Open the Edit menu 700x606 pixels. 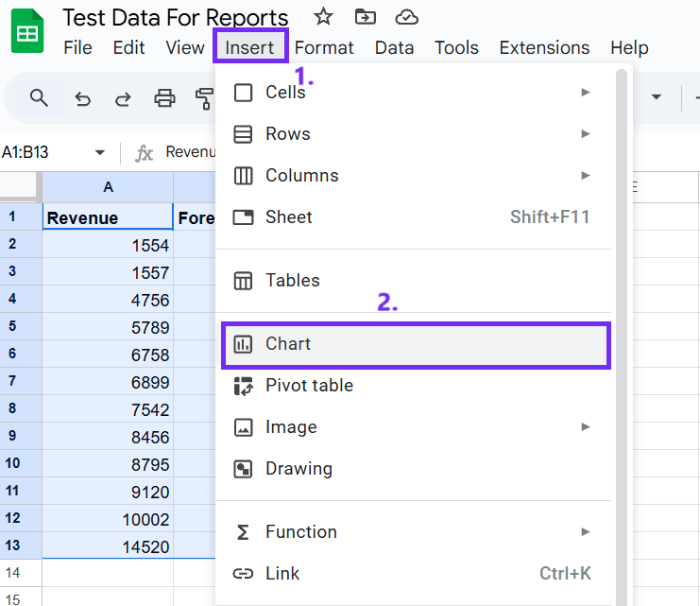[128, 47]
